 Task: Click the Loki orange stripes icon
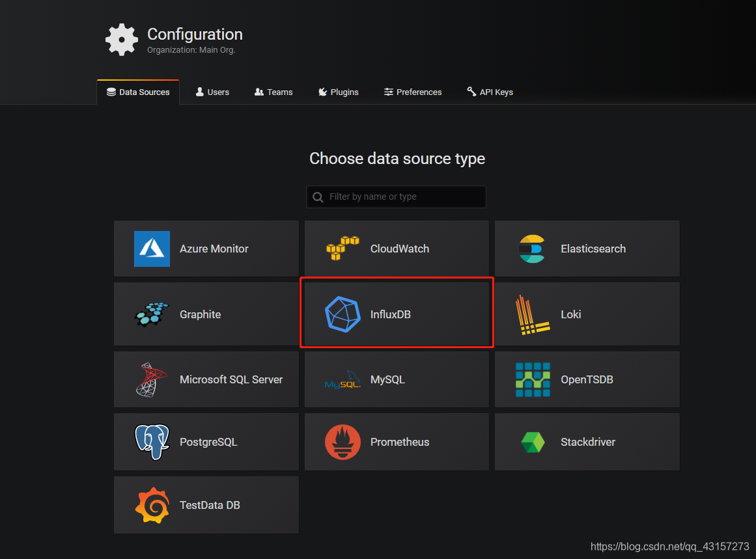pyautogui.click(x=533, y=315)
